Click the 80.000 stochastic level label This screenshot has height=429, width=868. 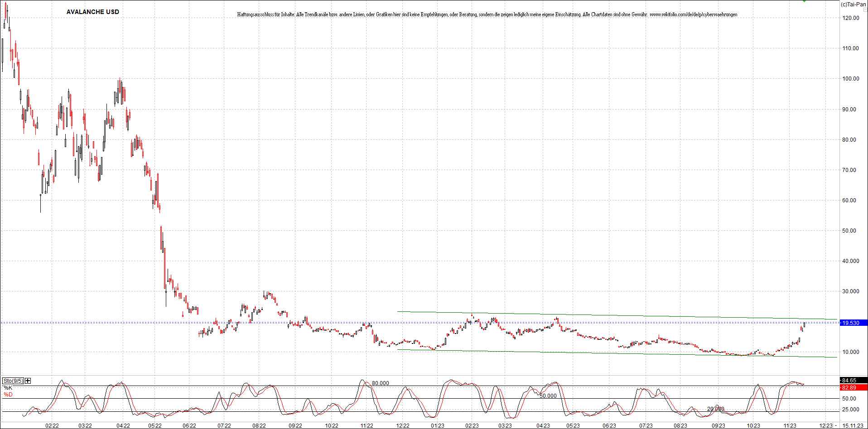[x=380, y=383]
